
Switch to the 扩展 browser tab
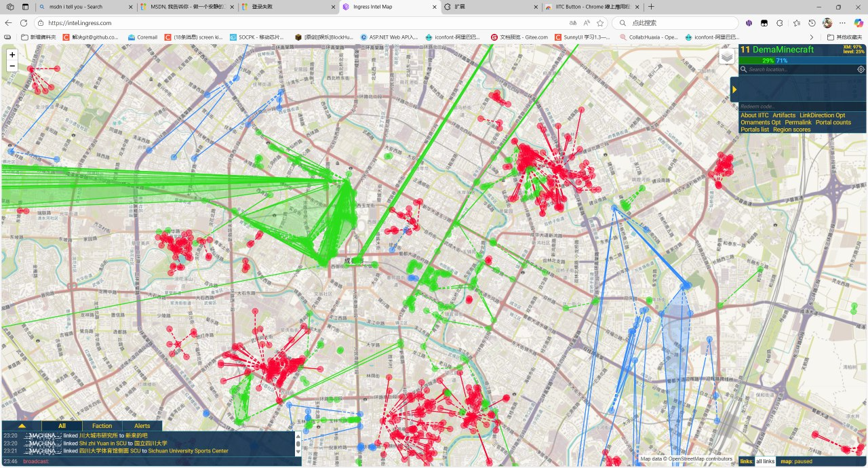[490, 7]
